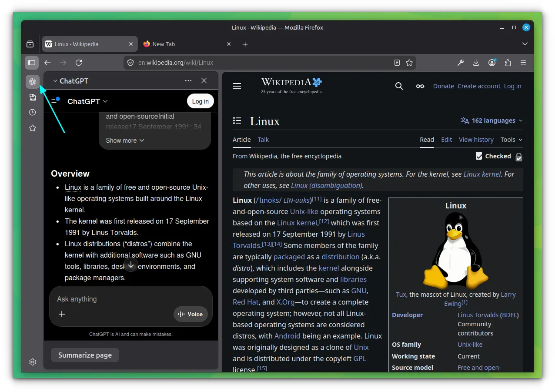Click the Ask anything input box
This screenshot has height=392, width=555.
[x=130, y=299]
